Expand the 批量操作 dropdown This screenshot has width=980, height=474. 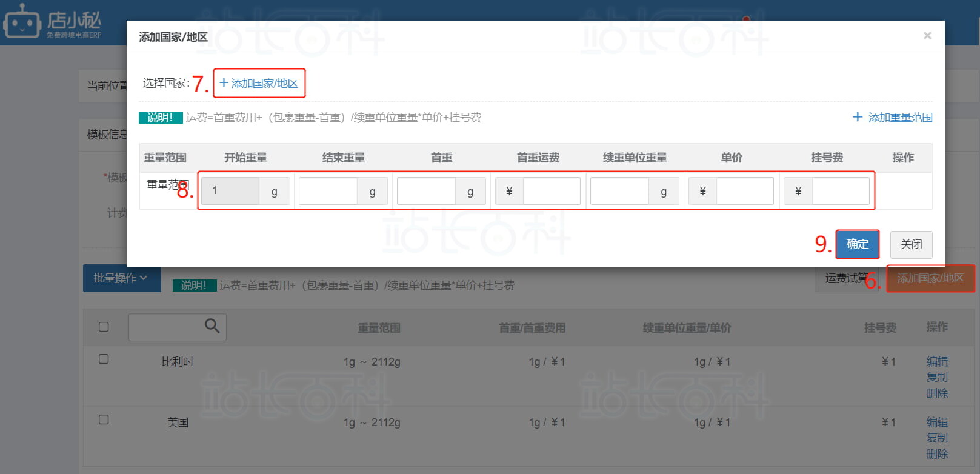point(121,278)
